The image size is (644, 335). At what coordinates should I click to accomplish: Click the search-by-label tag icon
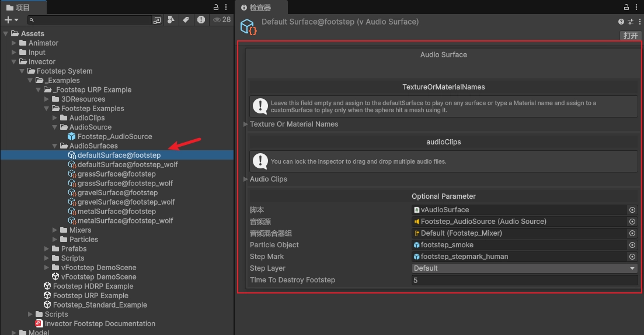coord(186,20)
